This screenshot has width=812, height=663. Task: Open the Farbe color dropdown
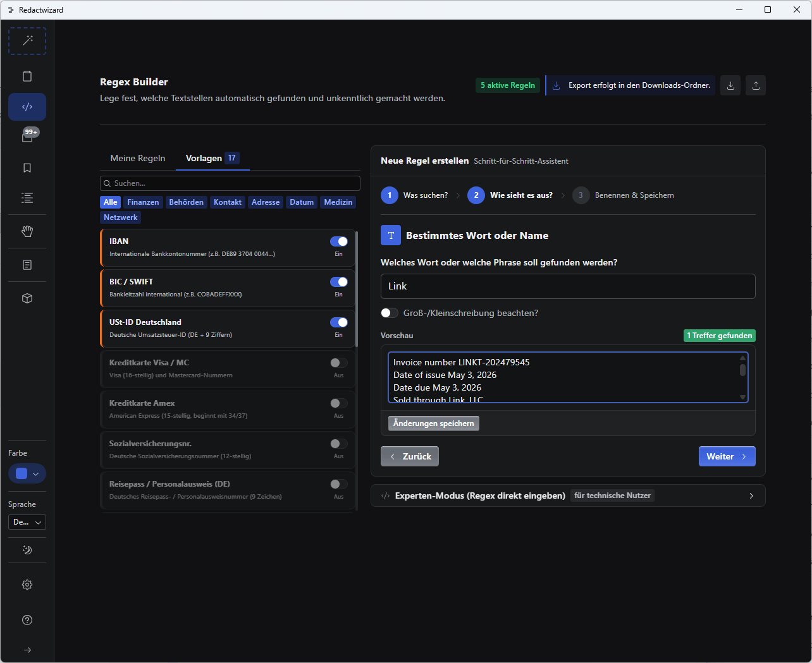(x=27, y=473)
